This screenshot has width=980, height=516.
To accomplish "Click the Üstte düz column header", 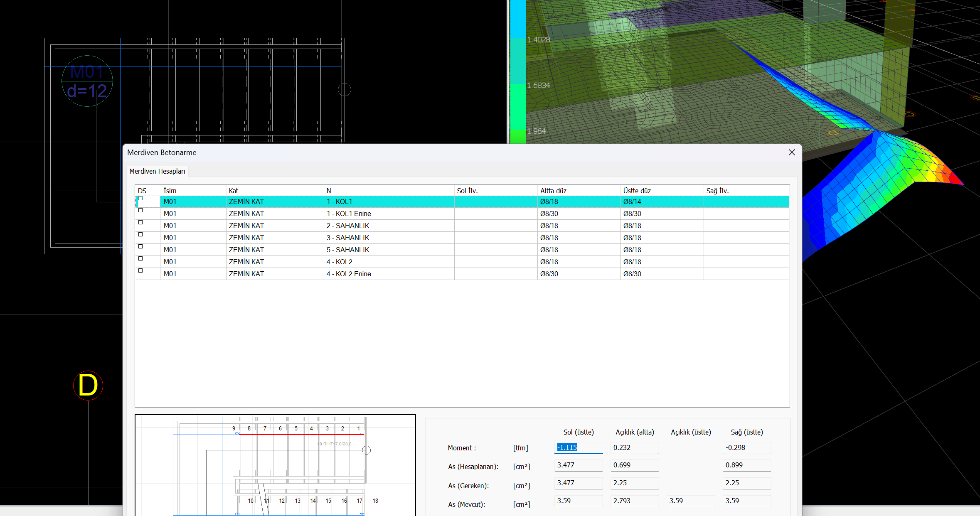I will click(x=662, y=191).
